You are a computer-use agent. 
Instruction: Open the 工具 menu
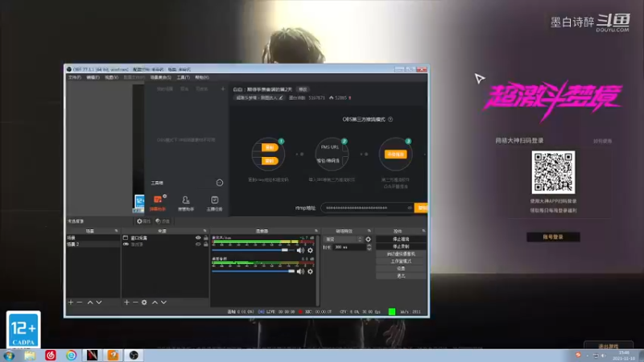184,77
